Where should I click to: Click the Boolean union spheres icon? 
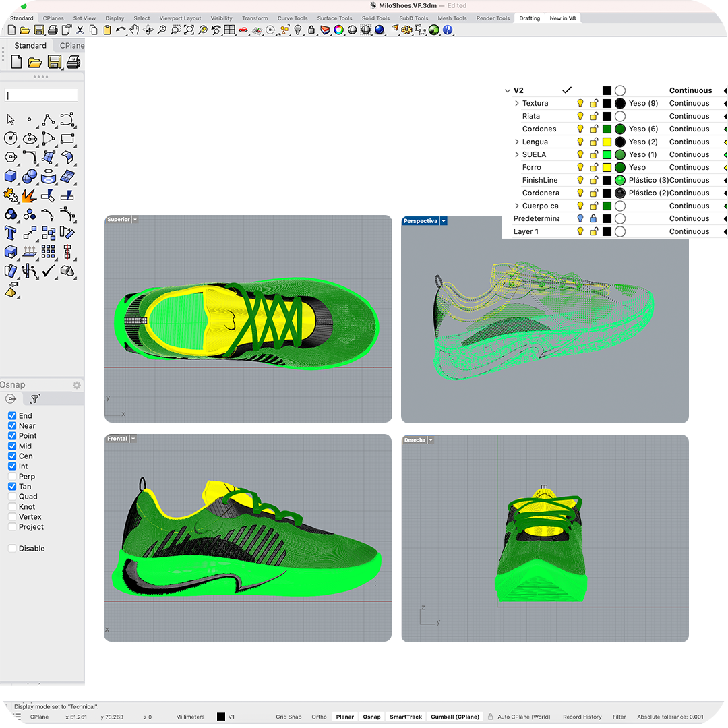pos(11,214)
